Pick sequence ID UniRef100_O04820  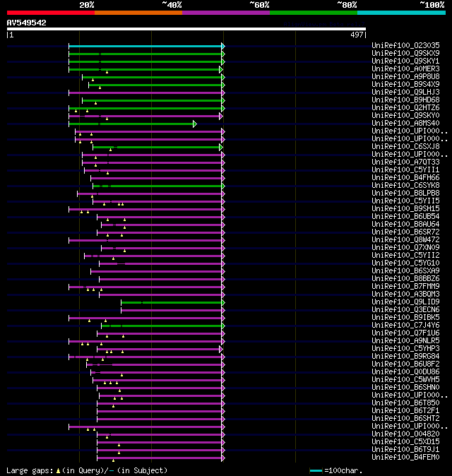pos(405,434)
